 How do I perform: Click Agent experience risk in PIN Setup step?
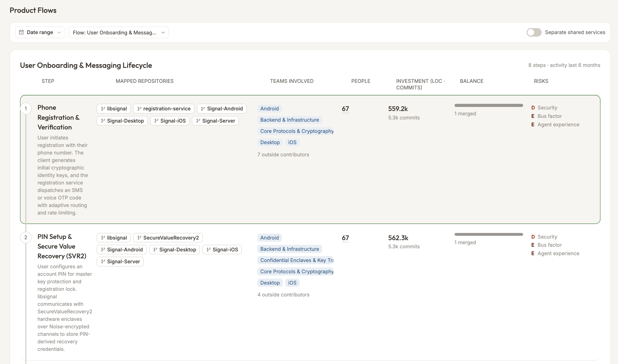[x=555, y=253]
